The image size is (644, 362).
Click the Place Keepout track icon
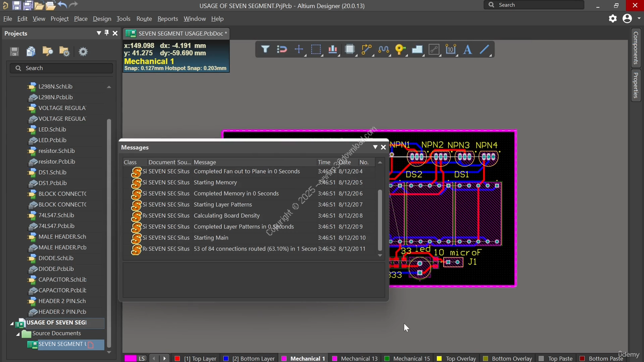[x=434, y=49]
